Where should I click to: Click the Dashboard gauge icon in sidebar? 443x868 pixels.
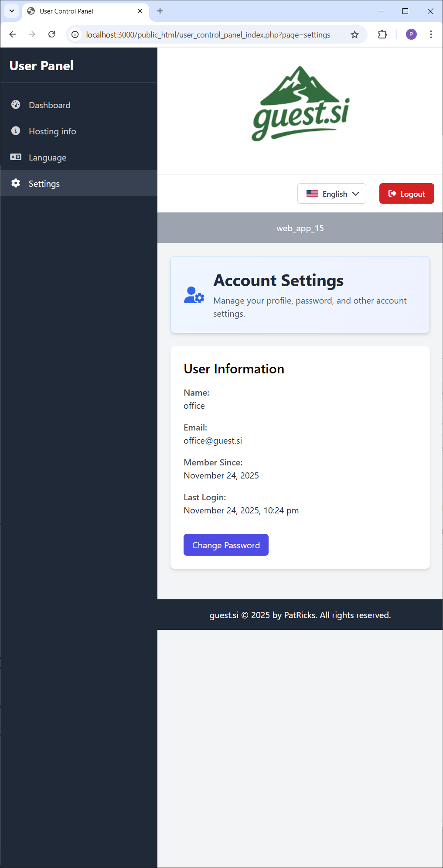click(x=16, y=105)
